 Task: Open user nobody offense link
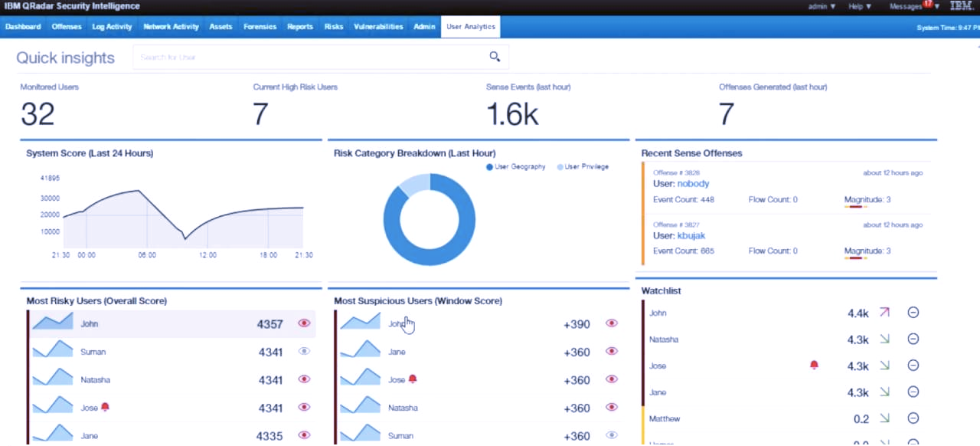693,184
